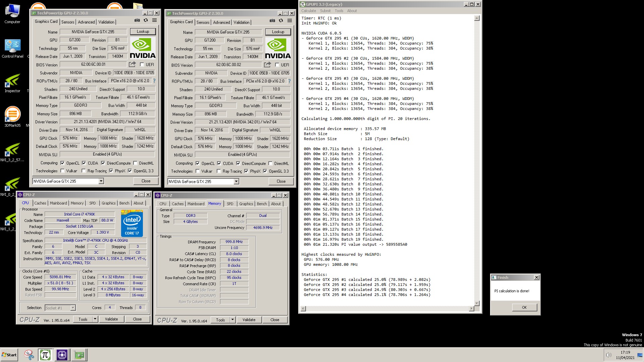
Task: Select the Inspector desktop shortcut
Action: coord(12,83)
